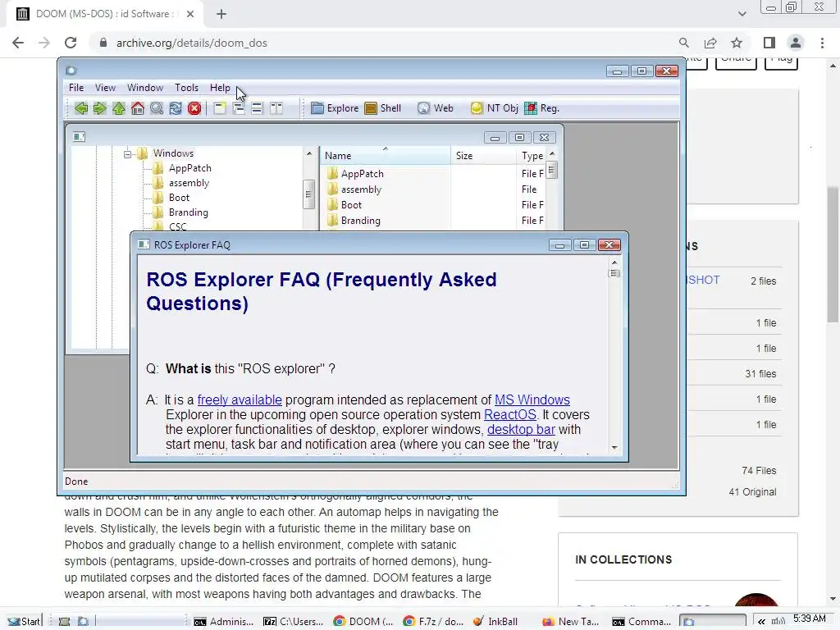Viewport: 840px width, 630px height.
Task: Click explorer child window title icon
Action: [80, 137]
